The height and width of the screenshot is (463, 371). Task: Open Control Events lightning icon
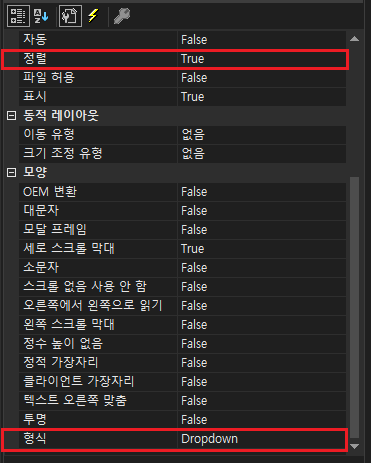pyautogui.click(x=93, y=16)
